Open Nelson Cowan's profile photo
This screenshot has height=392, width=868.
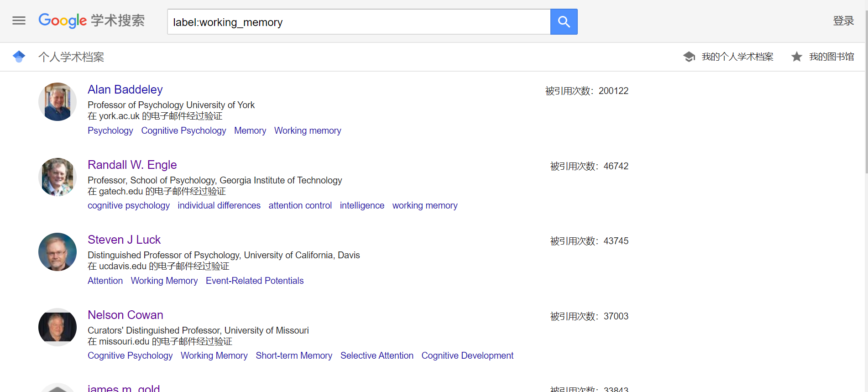pos(58,327)
